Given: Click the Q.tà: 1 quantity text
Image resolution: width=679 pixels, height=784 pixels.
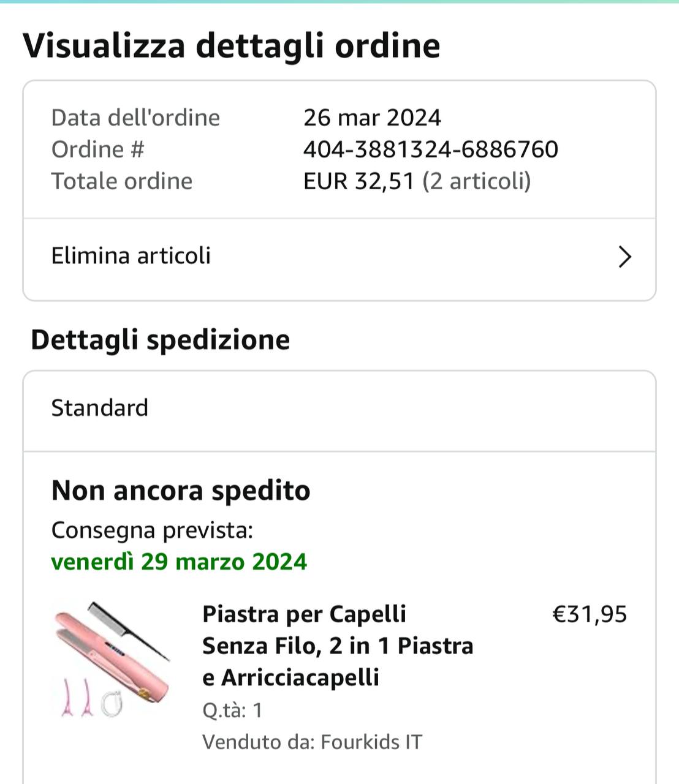Looking at the screenshot, I should [x=232, y=710].
